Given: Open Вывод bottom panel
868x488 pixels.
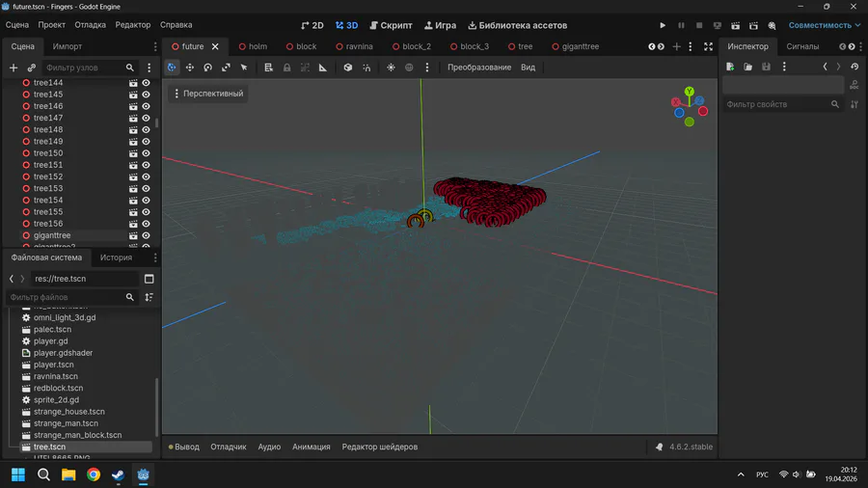Looking at the screenshot, I should (x=184, y=447).
